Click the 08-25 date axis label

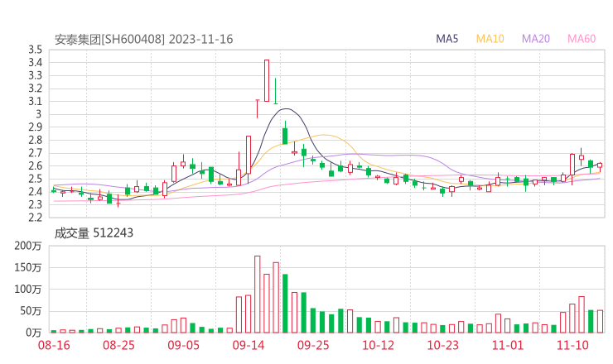(x=118, y=346)
